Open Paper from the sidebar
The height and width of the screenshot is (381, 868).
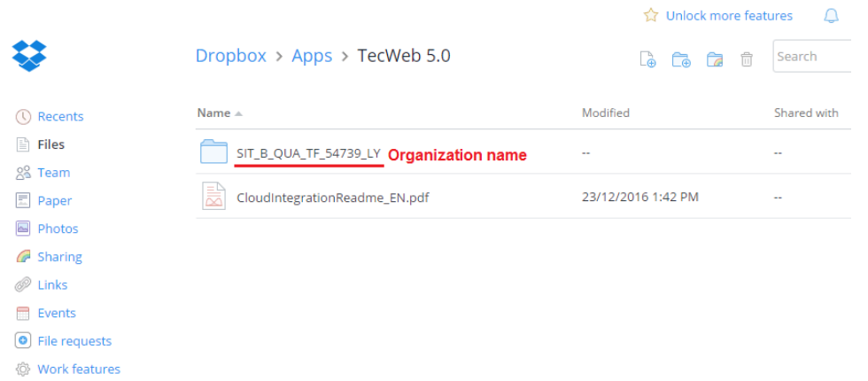pos(54,201)
